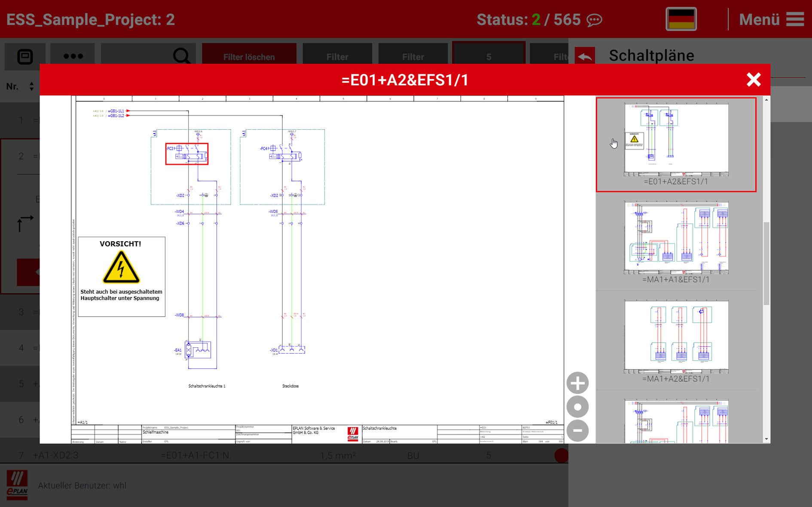The image size is (812, 507).
Task: Click the comment speech bubble icon next to Status
Action: coord(595,20)
